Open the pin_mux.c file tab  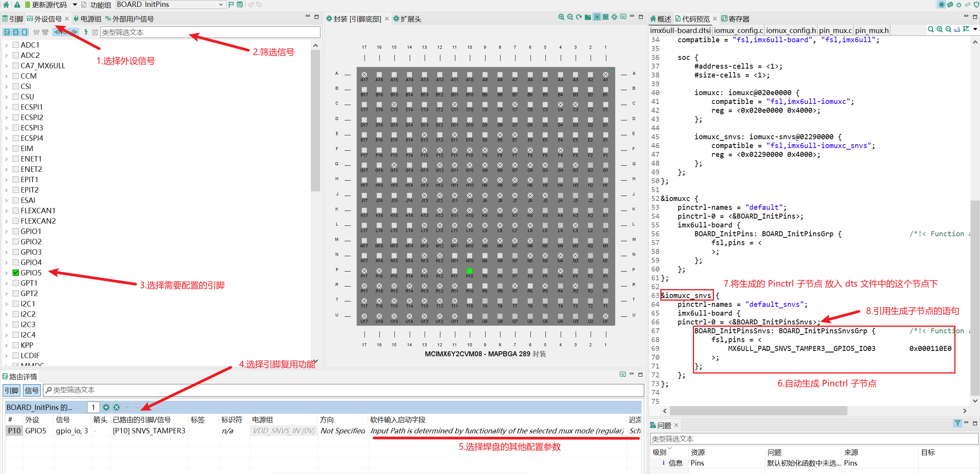coord(836,30)
